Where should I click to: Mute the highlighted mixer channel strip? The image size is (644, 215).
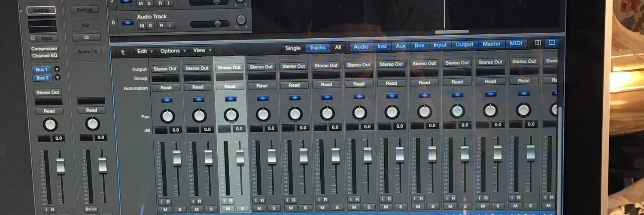pos(228,209)
